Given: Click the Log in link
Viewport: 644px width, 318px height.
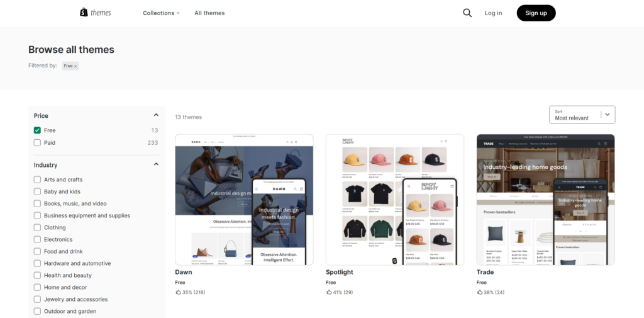Looking at the screenshot, I should click(493, 13).
